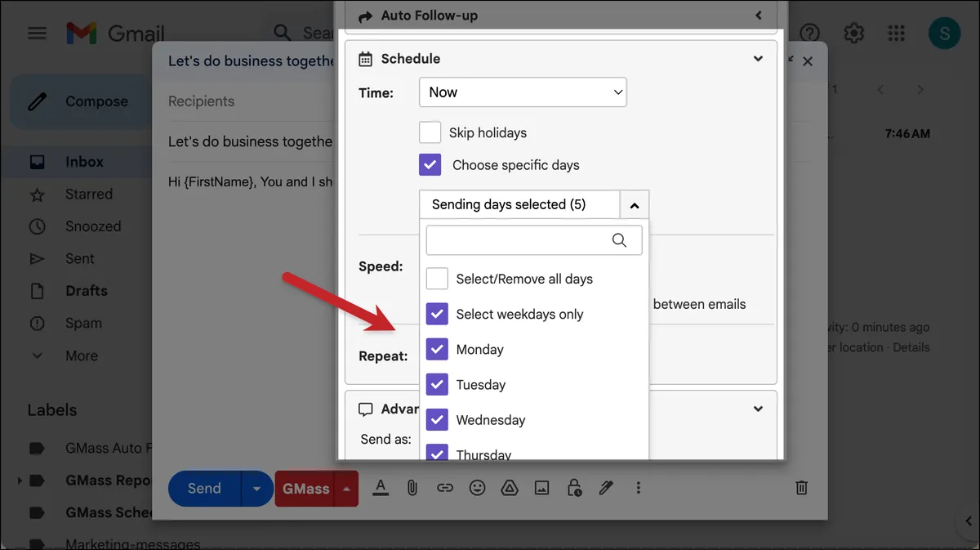Click the Schedule calendar icon
The height and width of the screenshot is (550, 980).
[366, 59]
